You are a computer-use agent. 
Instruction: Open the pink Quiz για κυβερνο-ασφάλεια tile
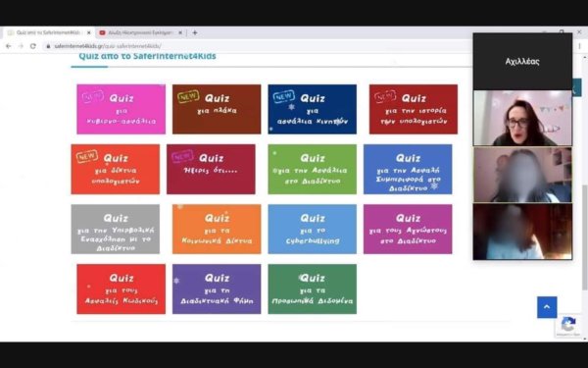(x=121, y=109)
